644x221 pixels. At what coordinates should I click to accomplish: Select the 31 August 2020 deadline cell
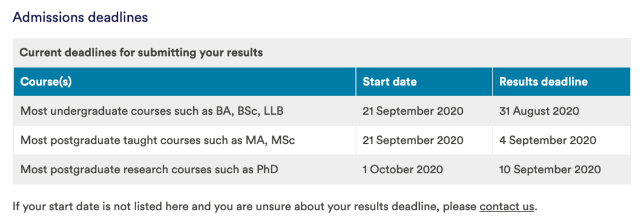(539, 110)
